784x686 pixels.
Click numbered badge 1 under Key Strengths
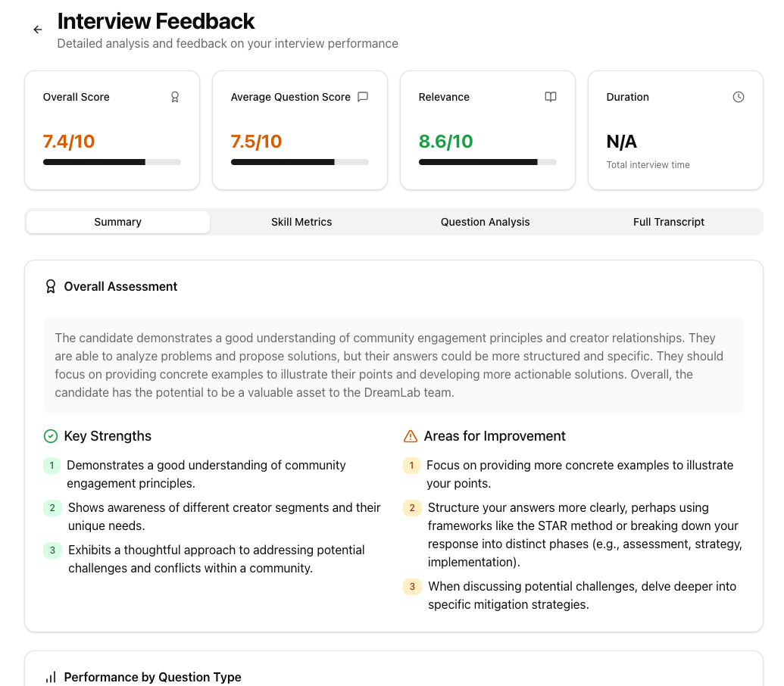(x=51, y=465)
